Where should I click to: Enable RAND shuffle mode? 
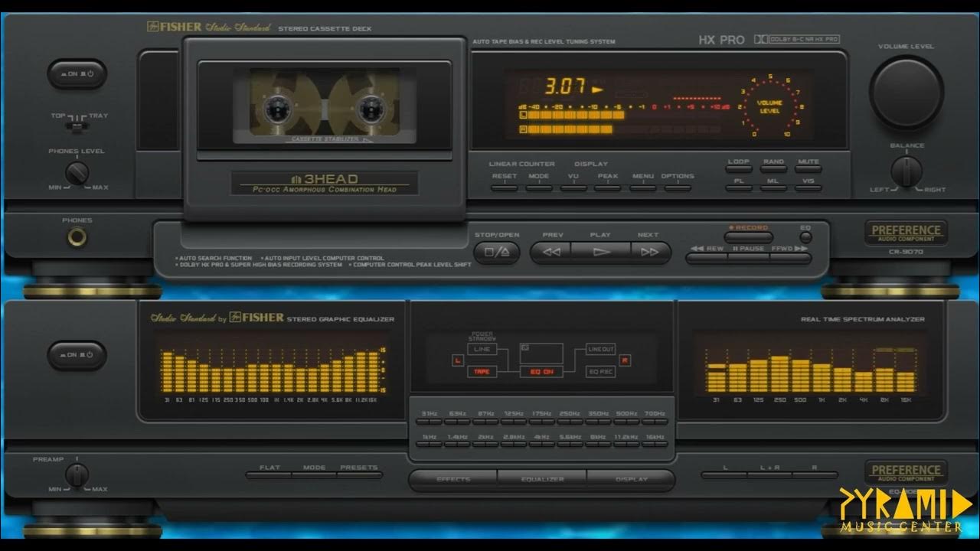[x=773, y=169]
